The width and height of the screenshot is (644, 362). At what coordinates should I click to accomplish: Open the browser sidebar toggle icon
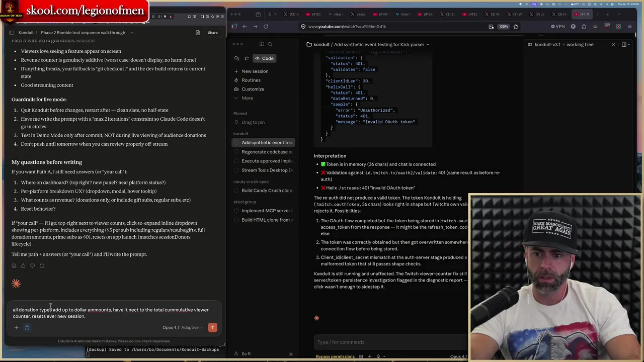point(234,27)
